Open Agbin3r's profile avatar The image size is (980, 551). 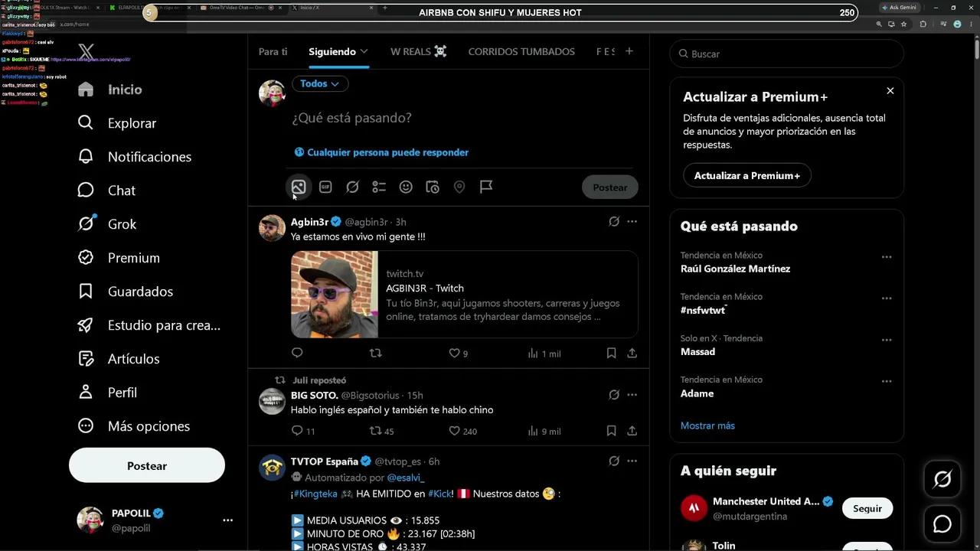pos(272,227)
